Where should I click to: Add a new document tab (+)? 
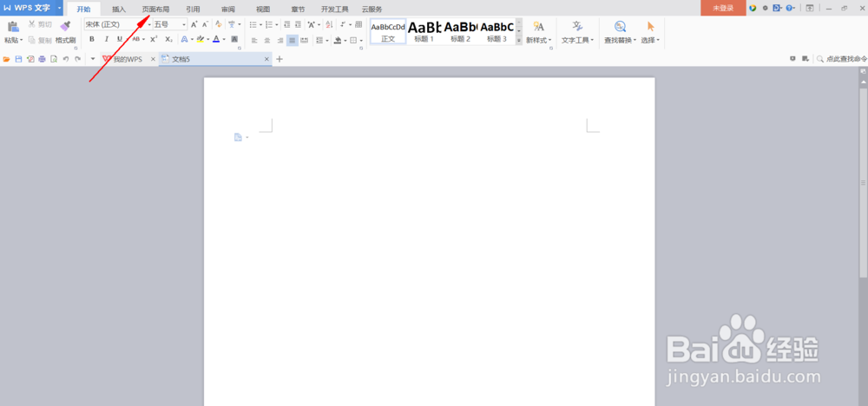pos(279,59)
